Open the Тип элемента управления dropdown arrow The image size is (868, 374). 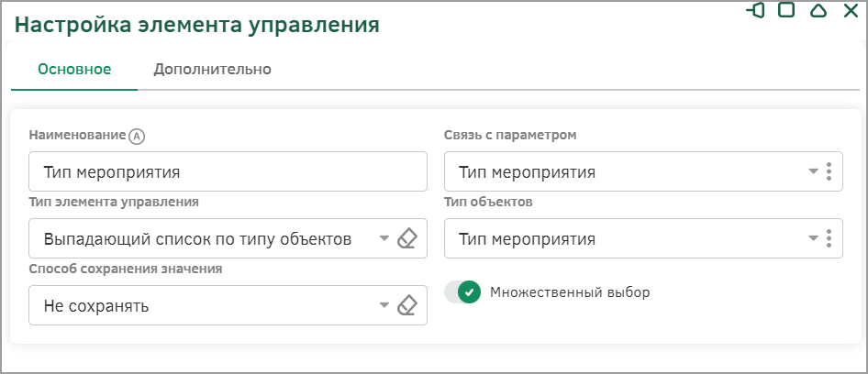click(x=384, y=238)
